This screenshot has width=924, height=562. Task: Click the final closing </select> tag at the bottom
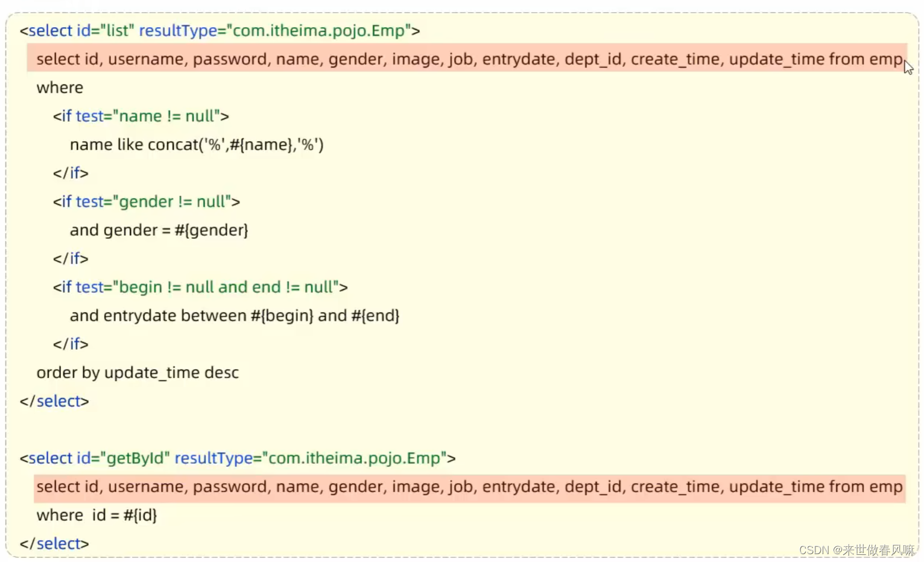coord(54,543)
